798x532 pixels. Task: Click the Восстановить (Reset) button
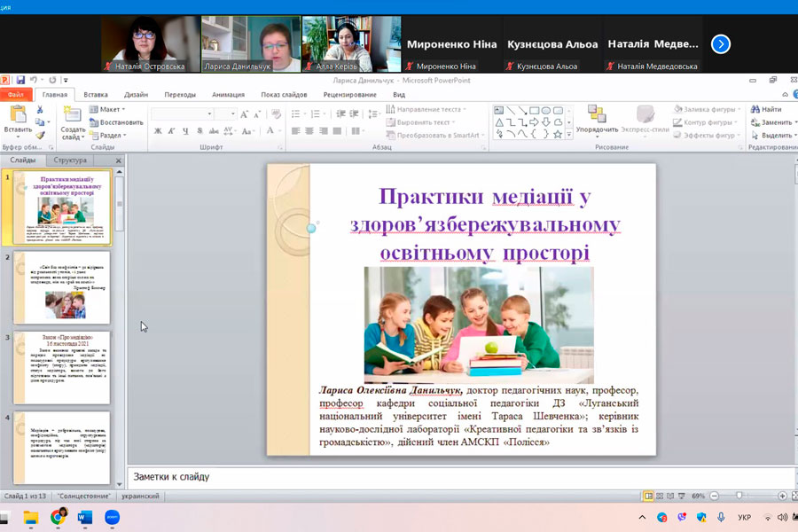tap(115, 122)
